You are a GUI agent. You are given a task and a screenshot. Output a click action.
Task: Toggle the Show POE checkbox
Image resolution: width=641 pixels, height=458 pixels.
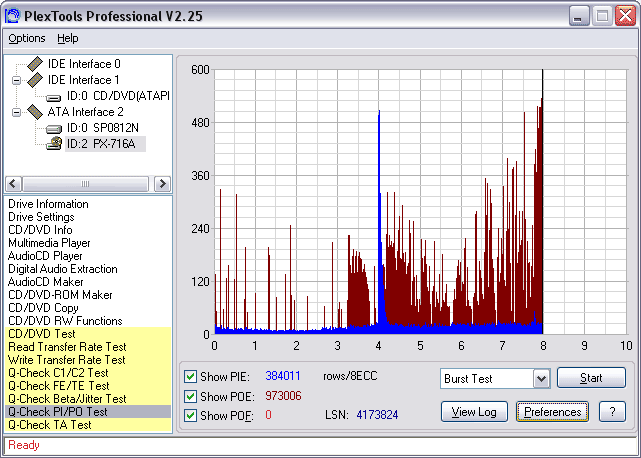(x=190, y=396)
